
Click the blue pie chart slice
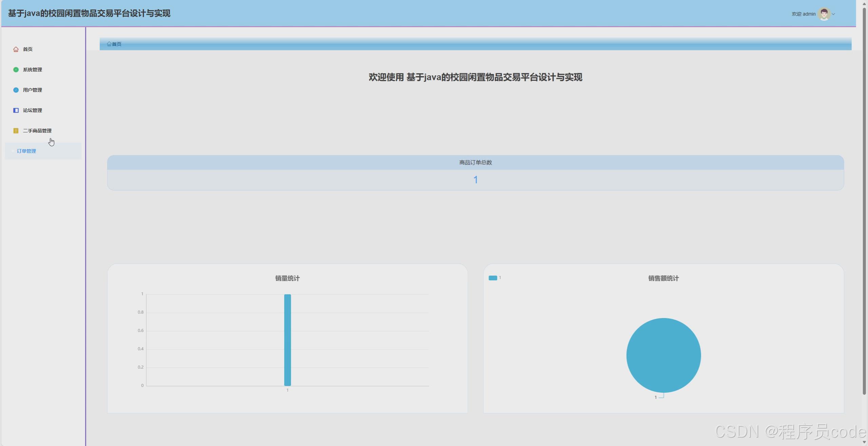(x=663, y=355)
